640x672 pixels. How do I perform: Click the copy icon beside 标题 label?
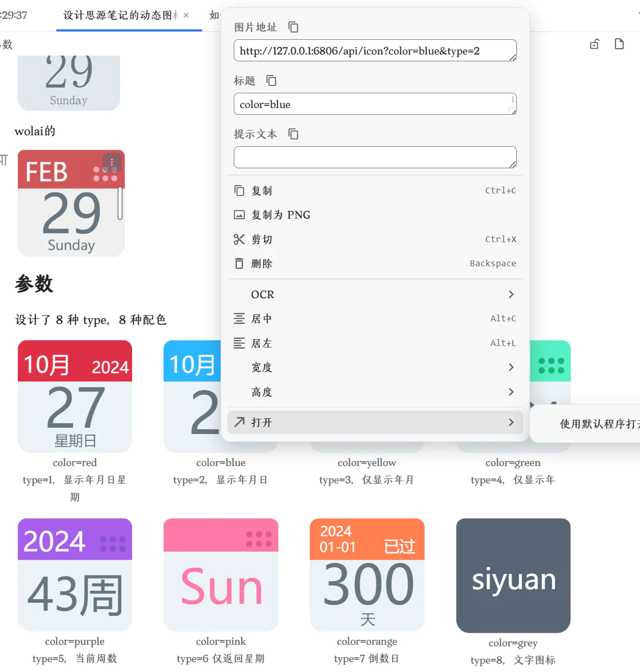[x=271, y=81]
